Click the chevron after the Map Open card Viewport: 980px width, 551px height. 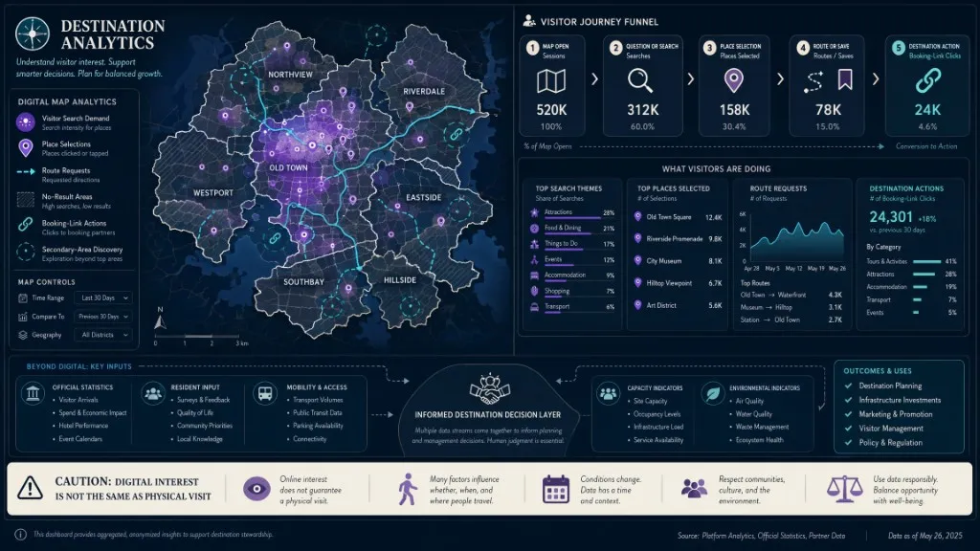[x=594, y=79]
